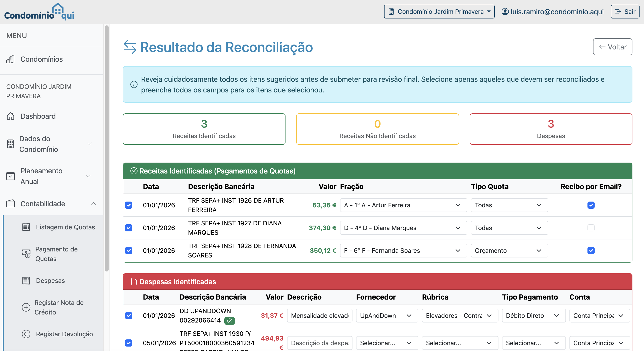Enable email receipt for Diana Marques

pyautogui.click(x=591, y=228)
